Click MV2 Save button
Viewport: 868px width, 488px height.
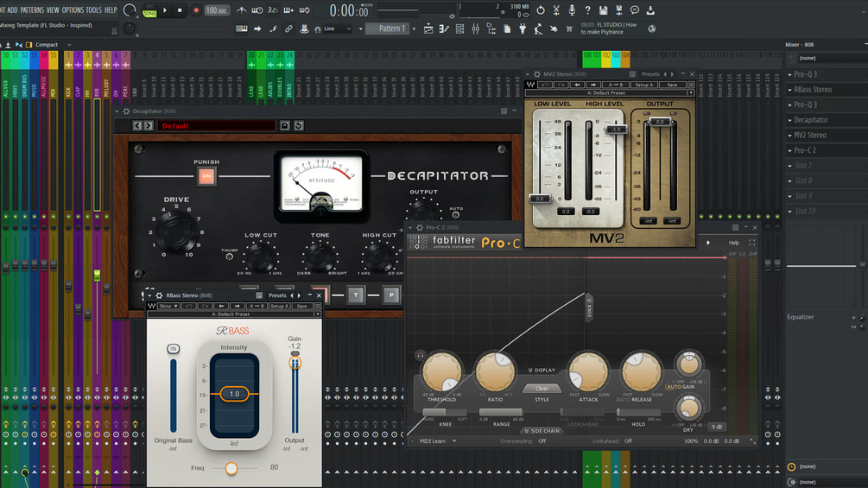click(672, 85)
